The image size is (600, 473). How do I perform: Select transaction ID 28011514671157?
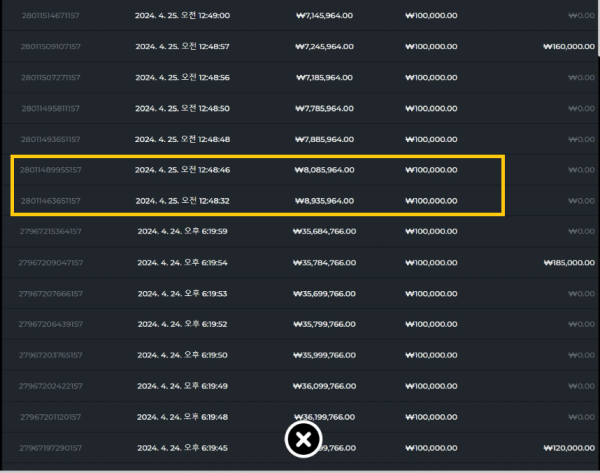click(51, 16)
